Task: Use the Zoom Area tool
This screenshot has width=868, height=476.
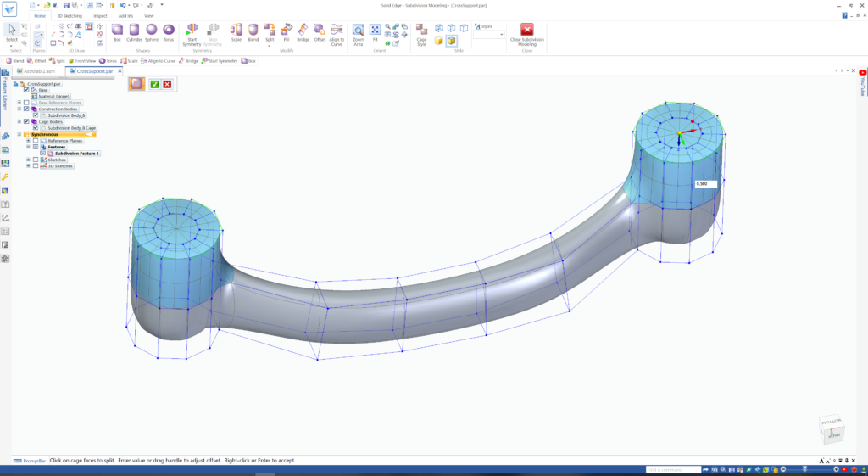Action: point(359,34)
